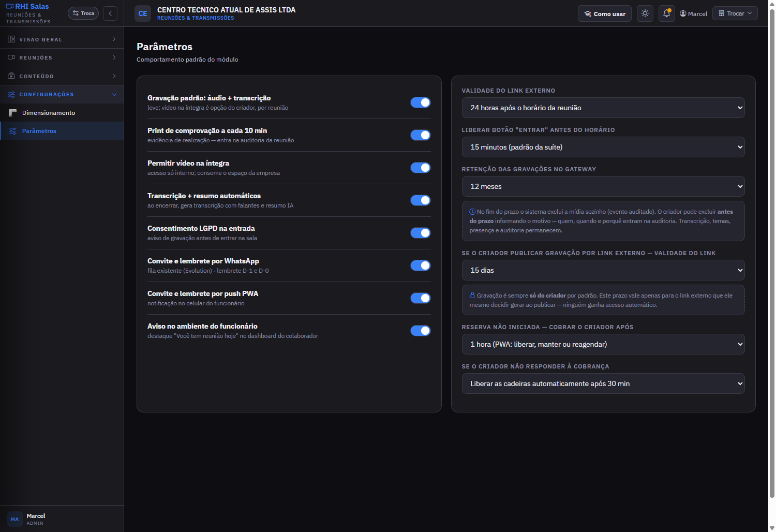Click the Conteúdo icon in sidebar

coord(11,76)
